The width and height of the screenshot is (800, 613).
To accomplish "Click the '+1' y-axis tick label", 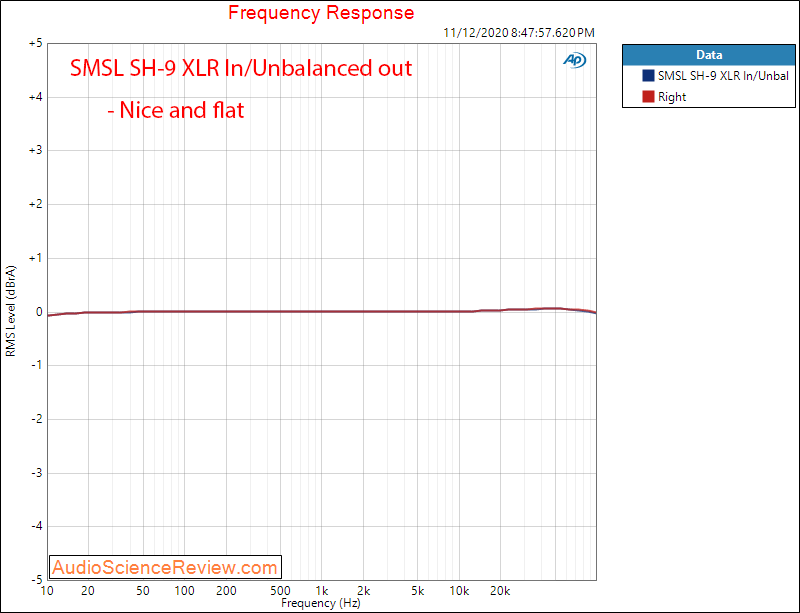I will (x=35, y=258).
